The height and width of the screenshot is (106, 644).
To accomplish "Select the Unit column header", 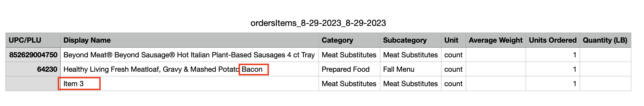I will [x=453, y=40].
